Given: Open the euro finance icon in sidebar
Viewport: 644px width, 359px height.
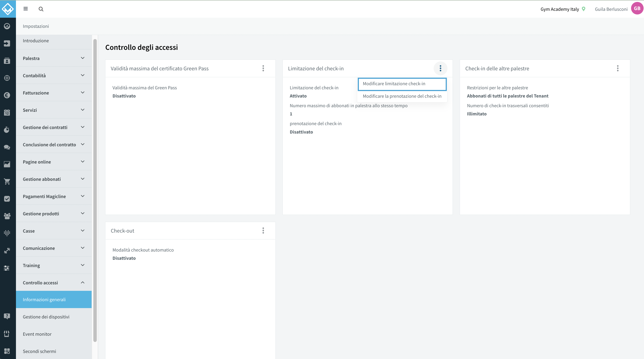Looking at the screenshot, I should pyautogui.click(x=7, y=95).
